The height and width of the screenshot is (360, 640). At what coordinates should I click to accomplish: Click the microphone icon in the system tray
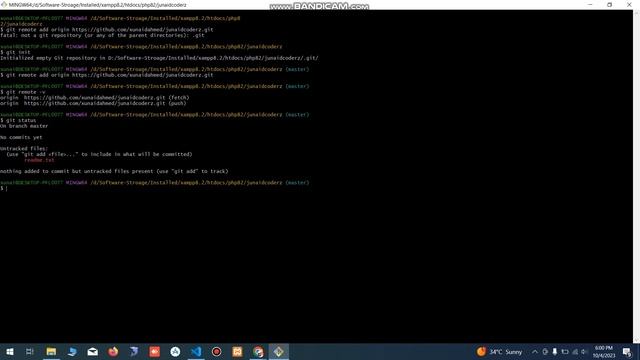[555, 351]
